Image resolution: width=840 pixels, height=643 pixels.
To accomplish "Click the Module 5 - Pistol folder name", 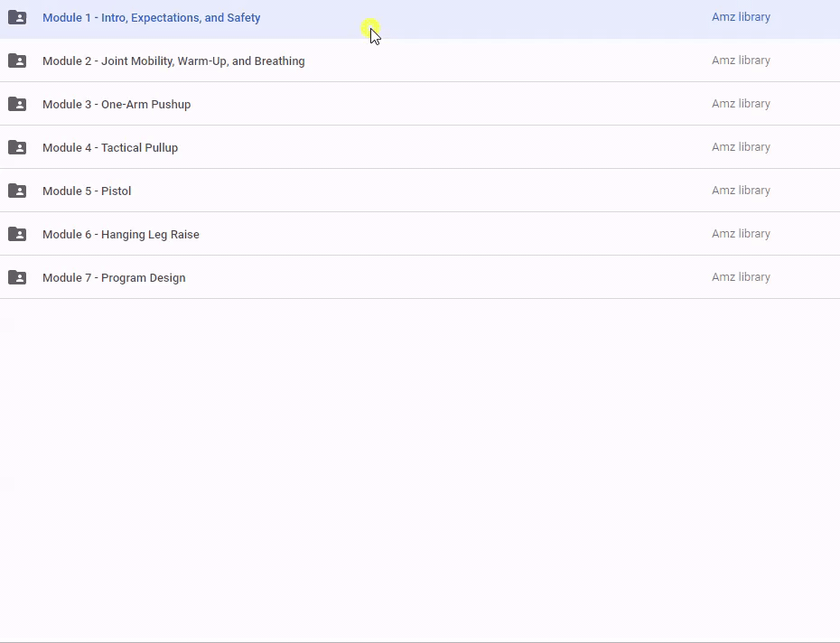I will (x=87, y=191).
